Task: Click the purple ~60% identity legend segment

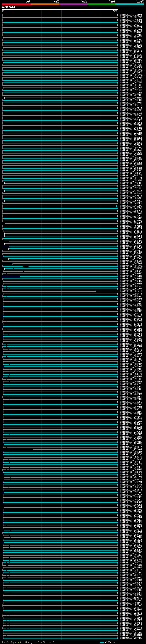Action: click(x=73, y=4)
